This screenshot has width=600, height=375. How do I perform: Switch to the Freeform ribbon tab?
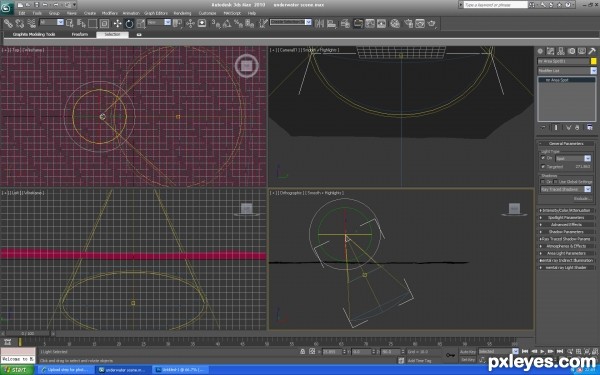click(x=80, y=34)
